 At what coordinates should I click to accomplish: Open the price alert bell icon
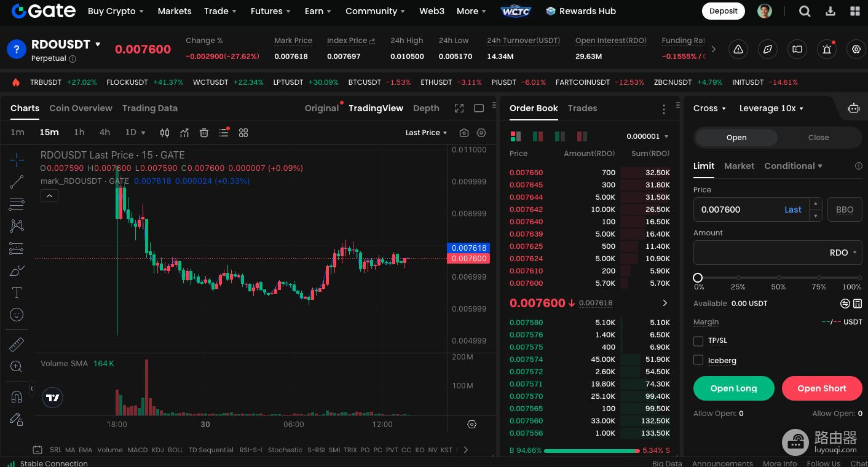pos(827,49)
